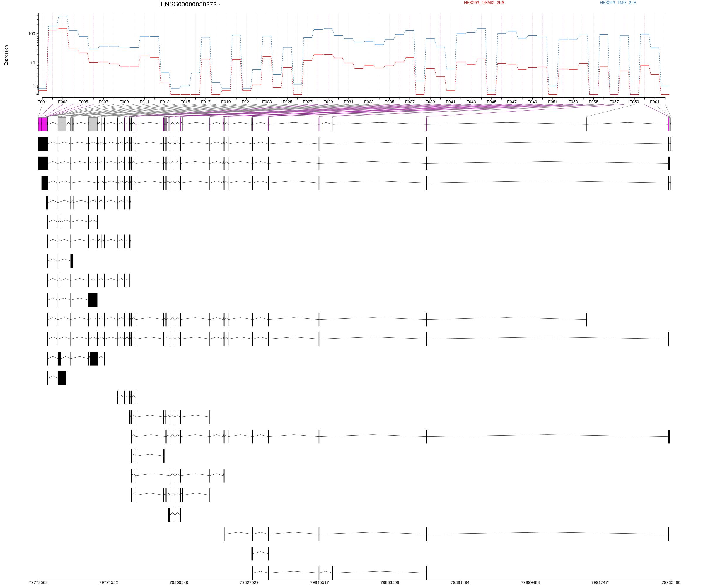Click exon label E029
The height and width of the screenshot is (588, 703).
[328, 102]
